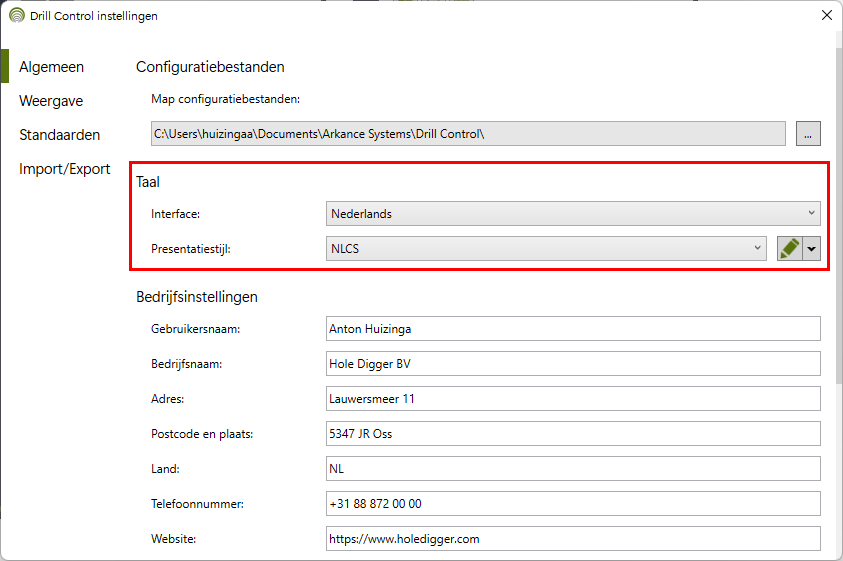Click the browse (...) button for config folder
Viewport: 843px width, 561px height.
pyautogui.click(x=808, y=133)
